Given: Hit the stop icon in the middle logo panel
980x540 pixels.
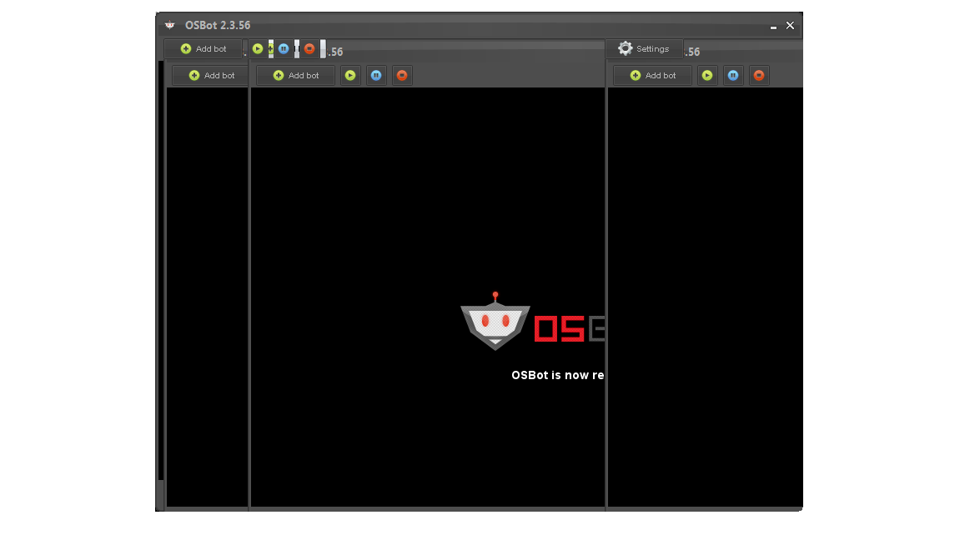Looking at the screenshot, I should tap(402, 76).
